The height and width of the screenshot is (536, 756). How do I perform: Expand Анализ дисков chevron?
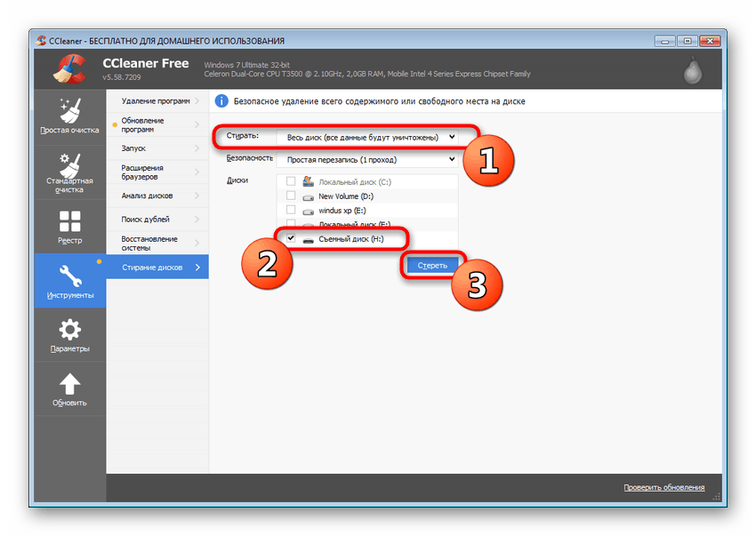[197, 196]
